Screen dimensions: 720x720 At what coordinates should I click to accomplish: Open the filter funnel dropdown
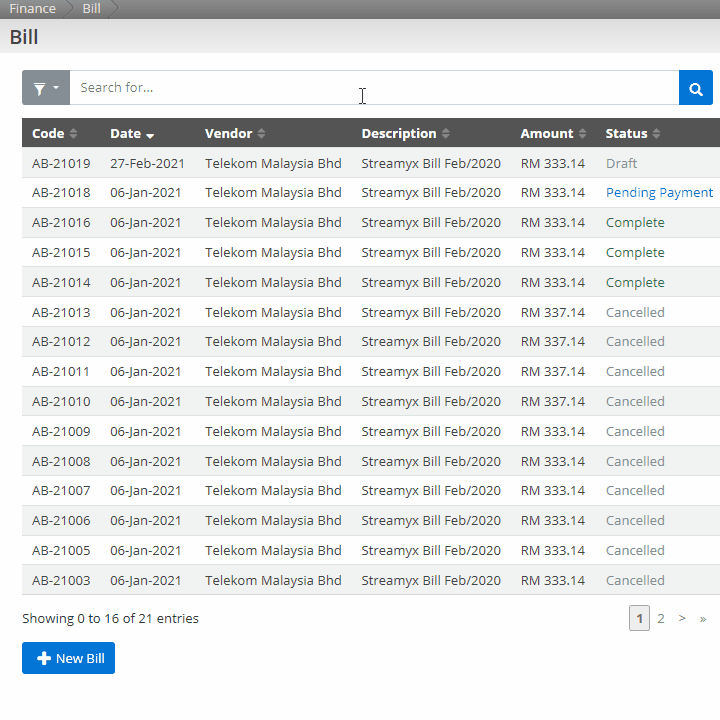point(46,88)
